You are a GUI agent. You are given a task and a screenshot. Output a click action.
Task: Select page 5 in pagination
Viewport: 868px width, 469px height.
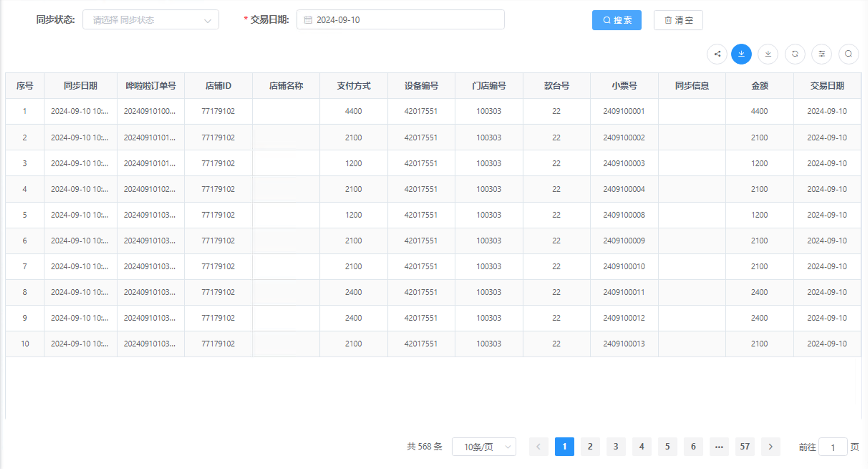pos(667,446)
